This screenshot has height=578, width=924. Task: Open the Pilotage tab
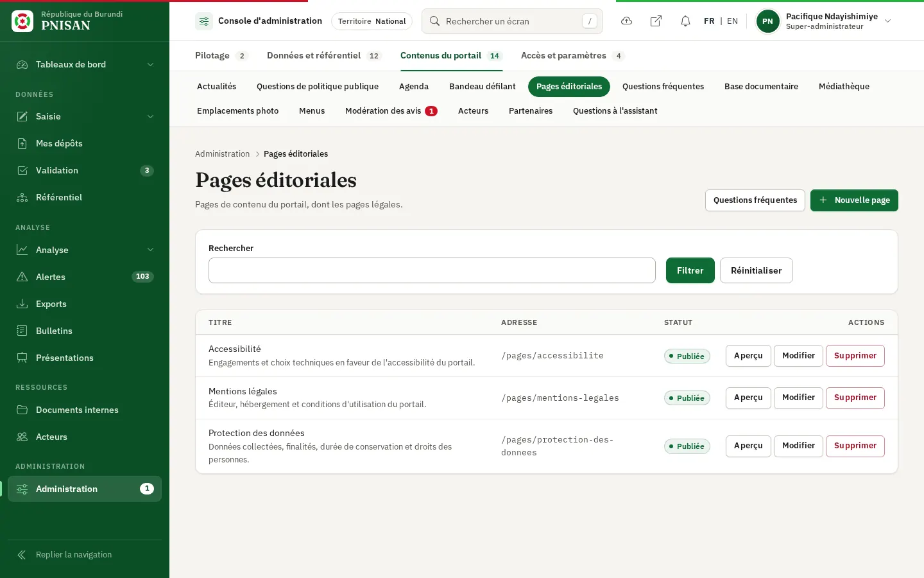coord(221,56)
